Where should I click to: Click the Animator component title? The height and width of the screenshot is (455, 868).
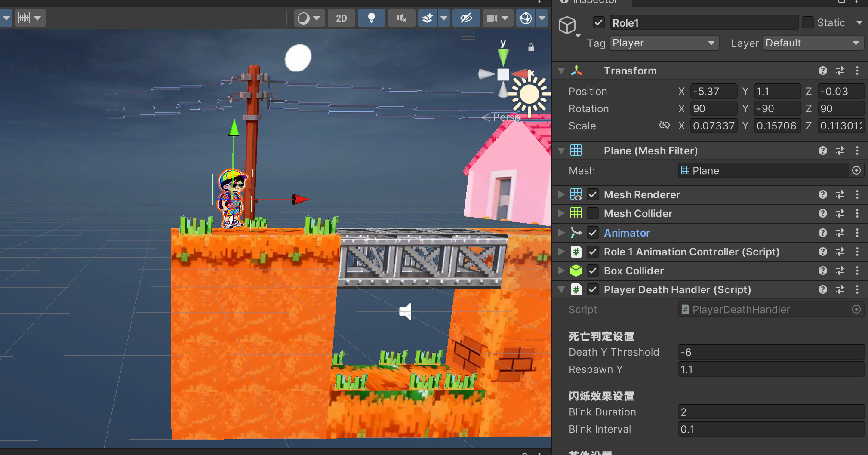627,233
